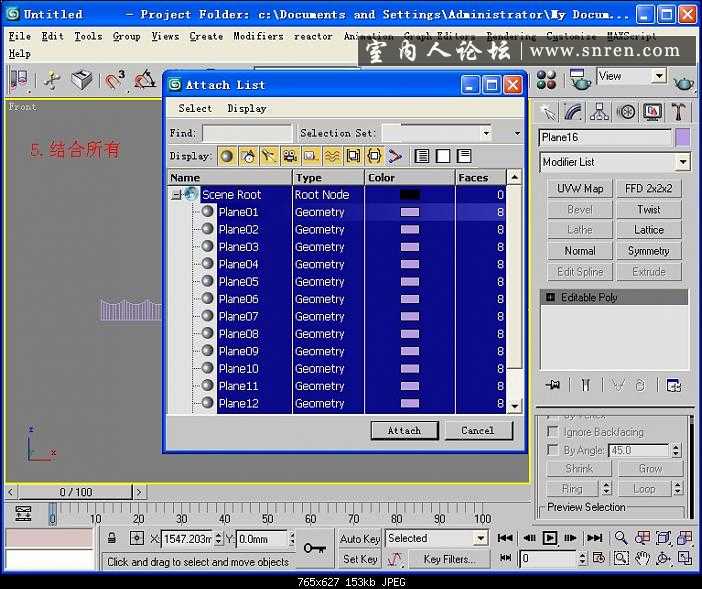
Task: Click the Zoom magnifier viewport icon
Action: point(621,538)
